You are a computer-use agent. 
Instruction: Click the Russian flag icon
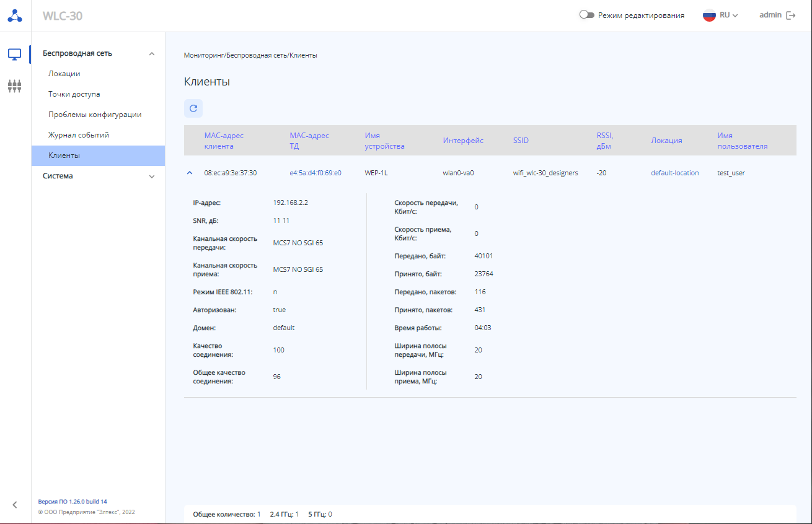coord(709,15)
